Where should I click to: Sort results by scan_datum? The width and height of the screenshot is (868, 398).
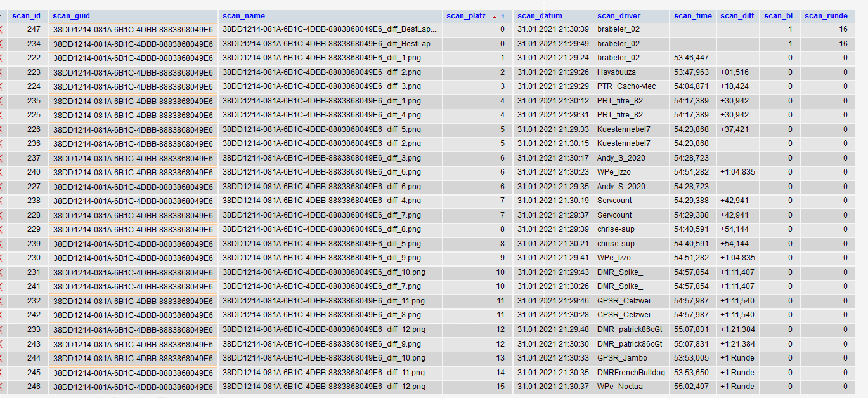tap(540, 16)
